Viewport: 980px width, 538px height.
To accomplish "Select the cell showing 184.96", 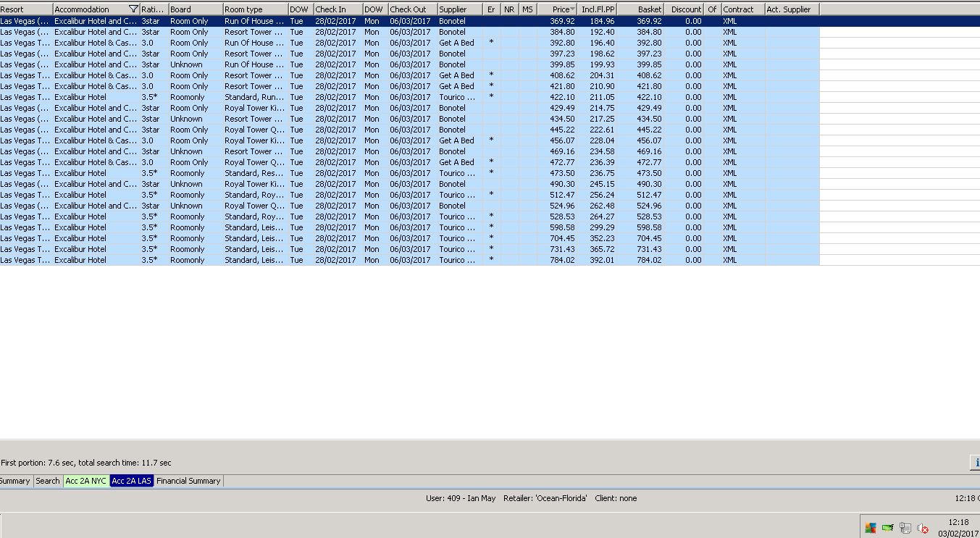I will [598, 21].
